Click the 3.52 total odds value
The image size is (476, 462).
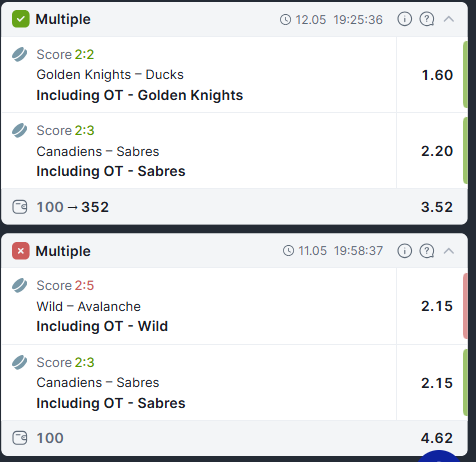[437, 207]
